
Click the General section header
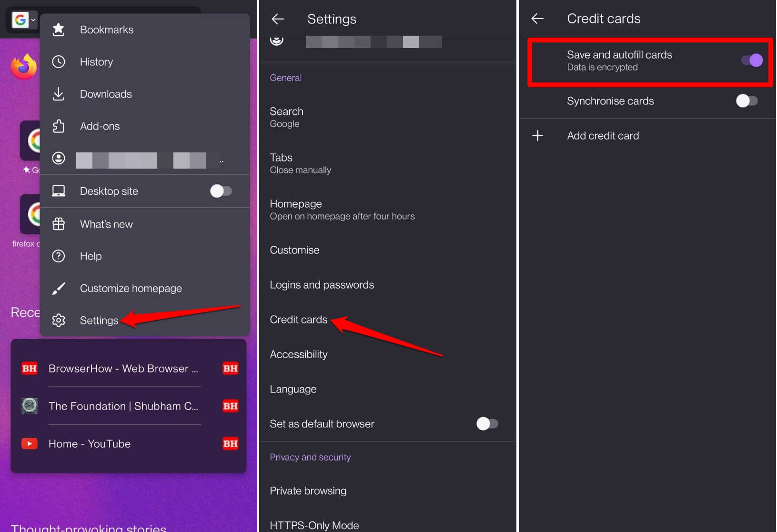pos(286,78)
